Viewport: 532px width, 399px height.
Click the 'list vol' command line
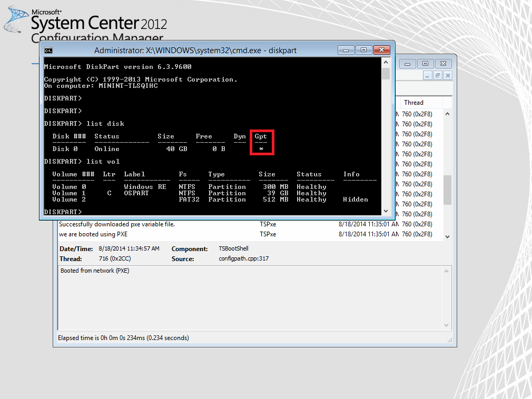pos(82,162)
